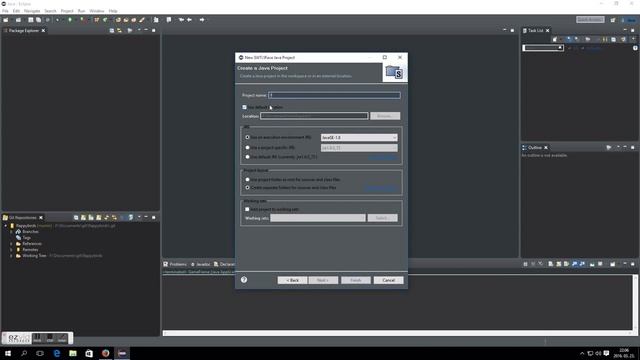The height and width of the screenshot is (360, 640).
Task: Open Microsoft Edge from the taskbar
Action: (57, 353)
